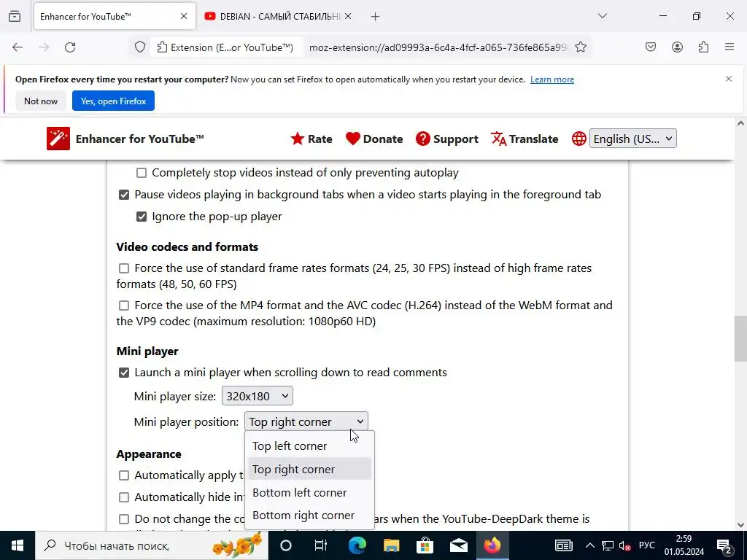Screen dimensions: 747x560
Task: Select Top left corner option
Action: (309, 446)
